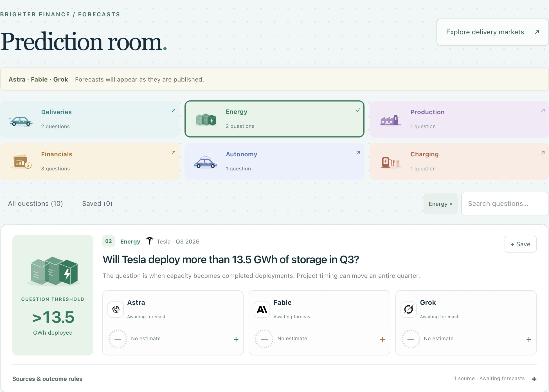
Task: Click the question title about 13.5 GWh storage
Action: pyautogui.click(x=231, y=260)
